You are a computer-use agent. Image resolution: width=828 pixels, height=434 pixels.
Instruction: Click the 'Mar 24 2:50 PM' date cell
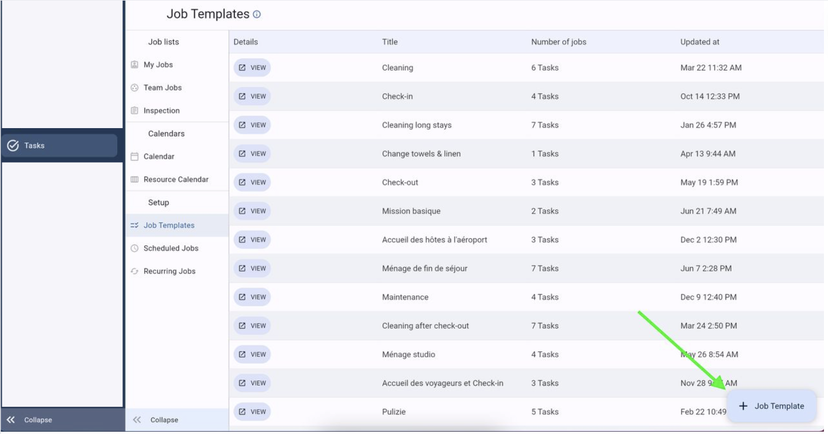click(x=708, y=326)
